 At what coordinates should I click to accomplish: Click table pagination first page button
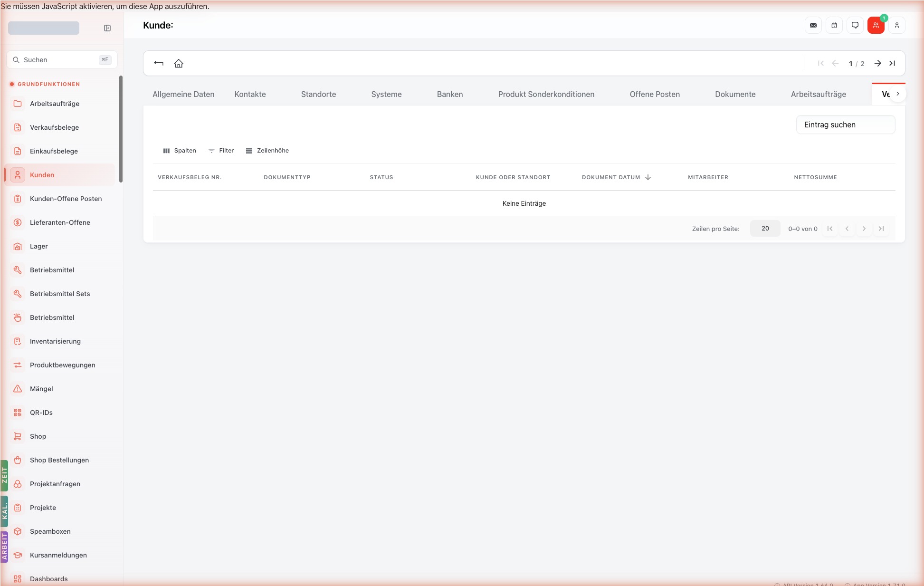pyautogui.click(x=830, y=229)
